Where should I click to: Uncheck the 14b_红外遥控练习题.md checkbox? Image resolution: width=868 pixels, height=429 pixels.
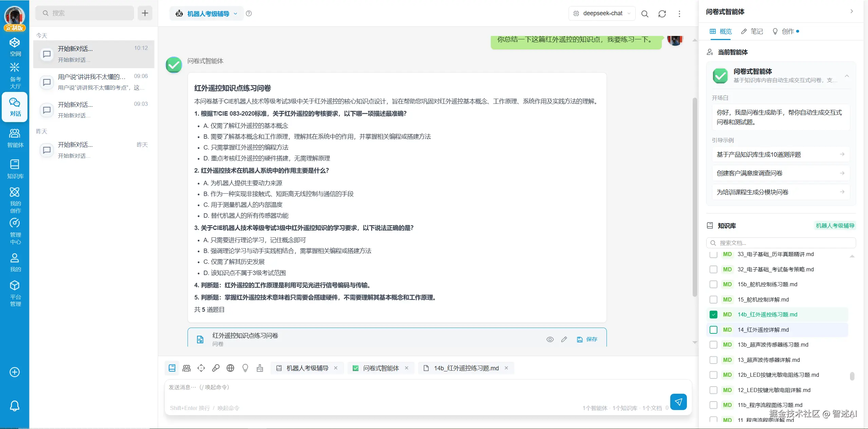(x=713, y=315)
